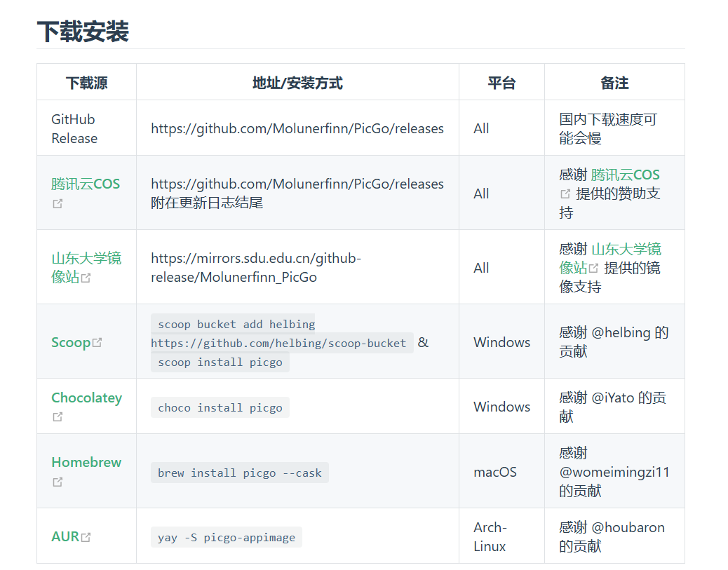
Task: Follow the Homebrew link
Action: click(x=86, y=462)
